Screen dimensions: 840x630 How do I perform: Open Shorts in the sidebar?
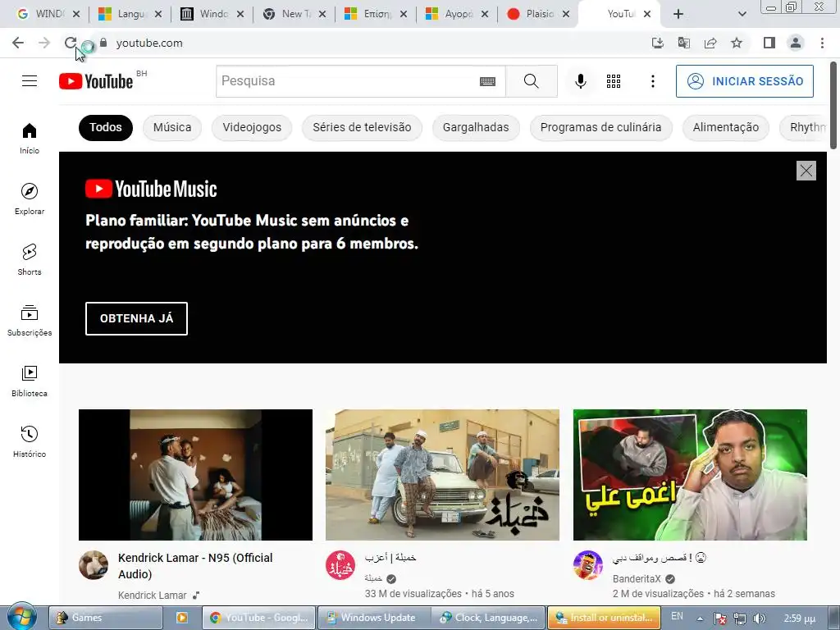click(x=30, y=259)
